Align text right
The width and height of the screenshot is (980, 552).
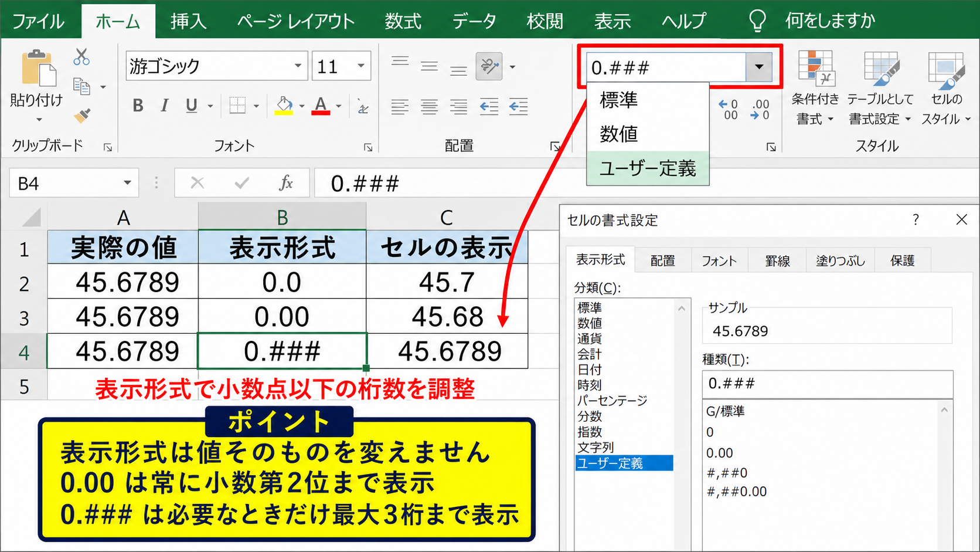(x=458, y=107)
